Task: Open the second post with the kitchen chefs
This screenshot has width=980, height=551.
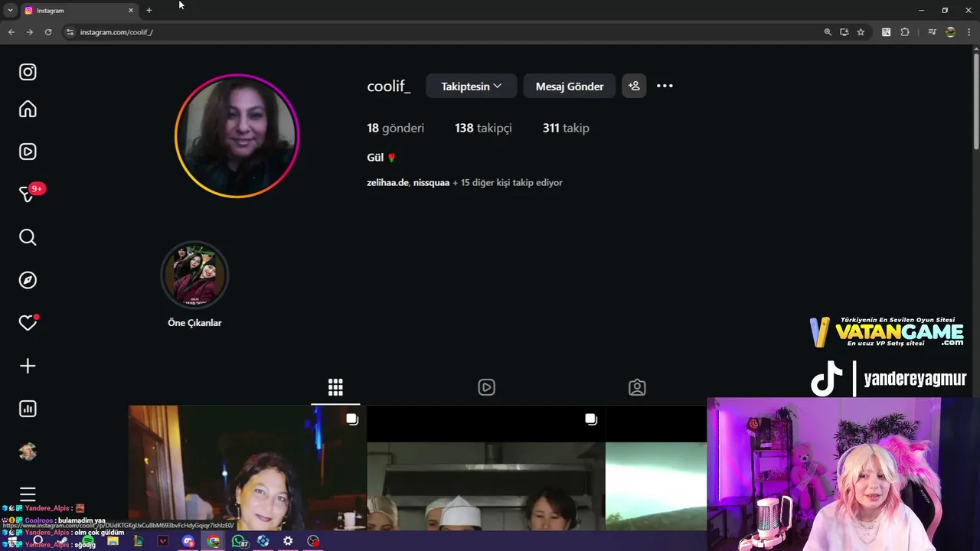Action: 486,468
